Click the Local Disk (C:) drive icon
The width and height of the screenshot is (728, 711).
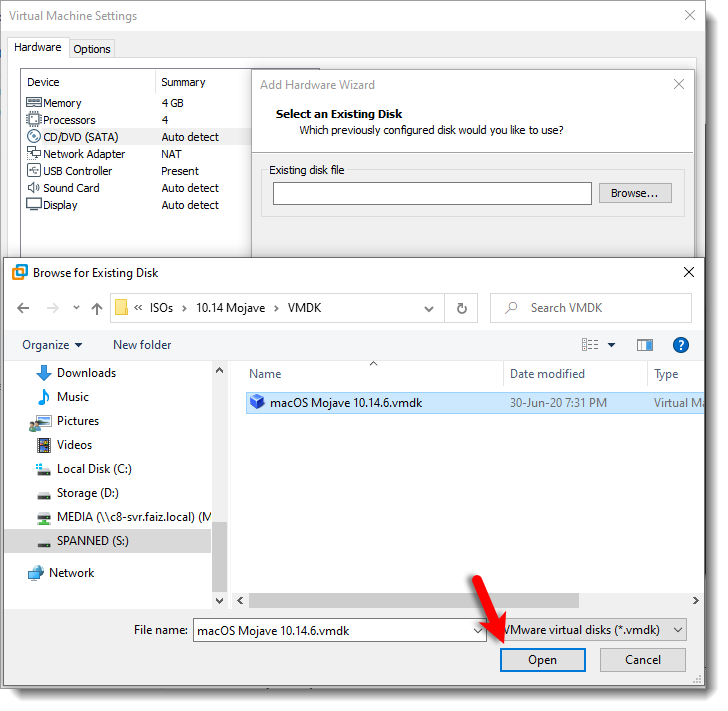pos(43,470)
